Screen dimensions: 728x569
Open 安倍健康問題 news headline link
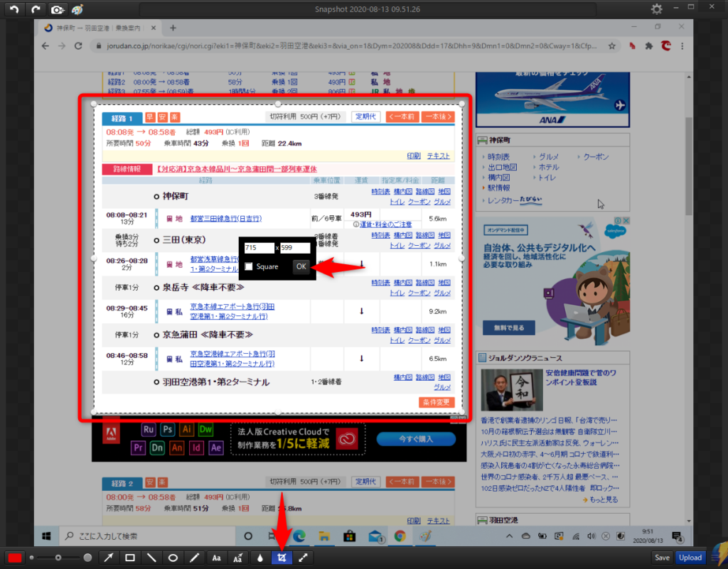tap(580, 377)
